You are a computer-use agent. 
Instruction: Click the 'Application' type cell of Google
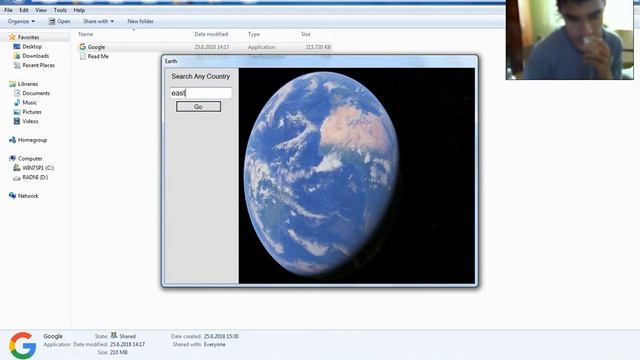click(x=261, y=47)
